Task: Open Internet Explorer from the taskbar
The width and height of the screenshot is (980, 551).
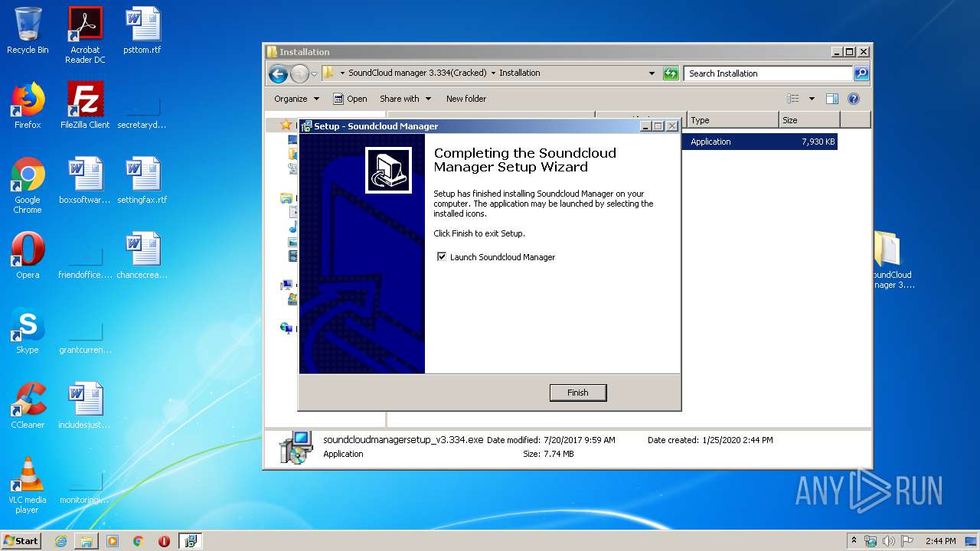Action: (x=60, y=541)
